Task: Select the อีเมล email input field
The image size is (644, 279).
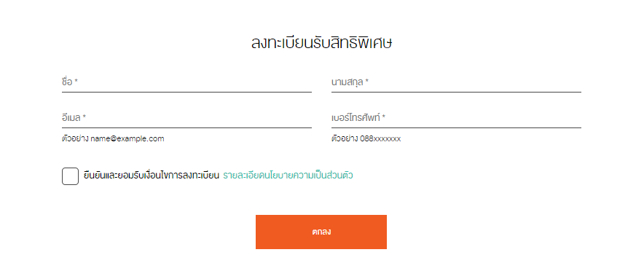Action: (x=186, y=118)
